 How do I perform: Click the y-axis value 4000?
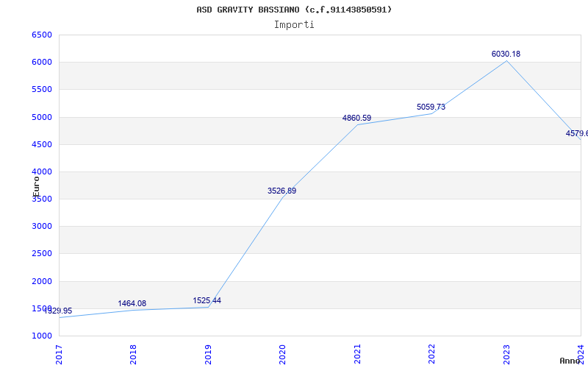point(42,172)
